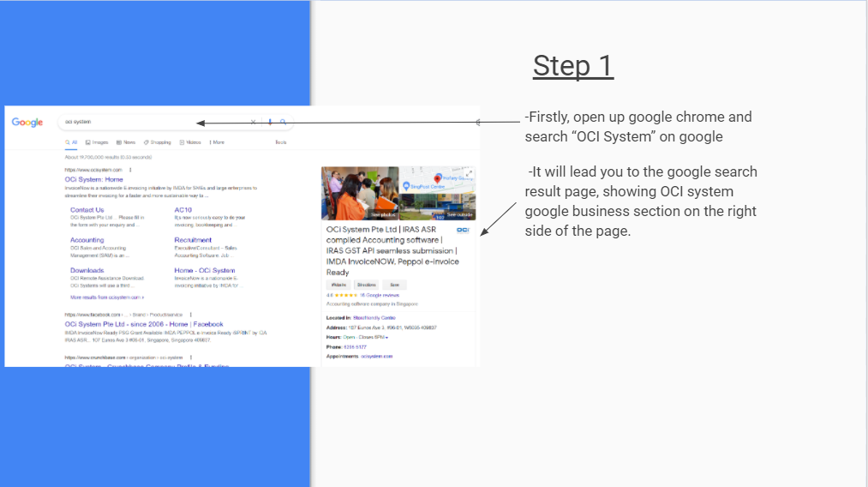
Task: Click the three-dot menu beside the facebook.com result URL
Action: (x=191, y=315)
